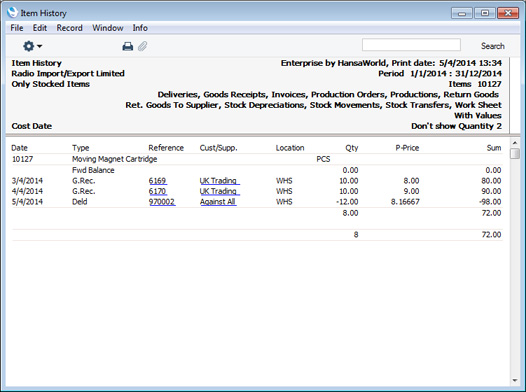Open goods receipt reference 6170
Screen dimensions: 526x392
(x=157, y=191)
